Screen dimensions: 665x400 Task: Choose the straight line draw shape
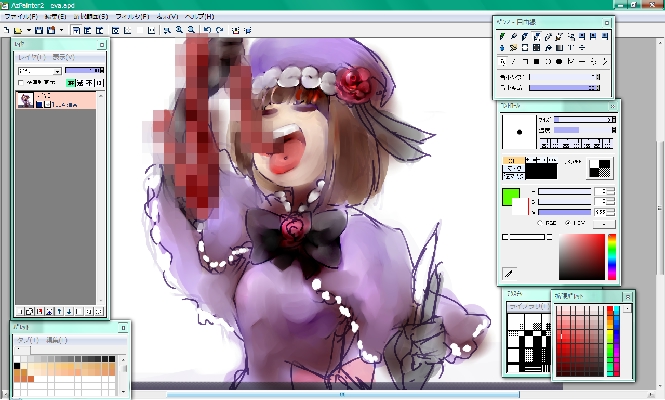tap(514, 62)
